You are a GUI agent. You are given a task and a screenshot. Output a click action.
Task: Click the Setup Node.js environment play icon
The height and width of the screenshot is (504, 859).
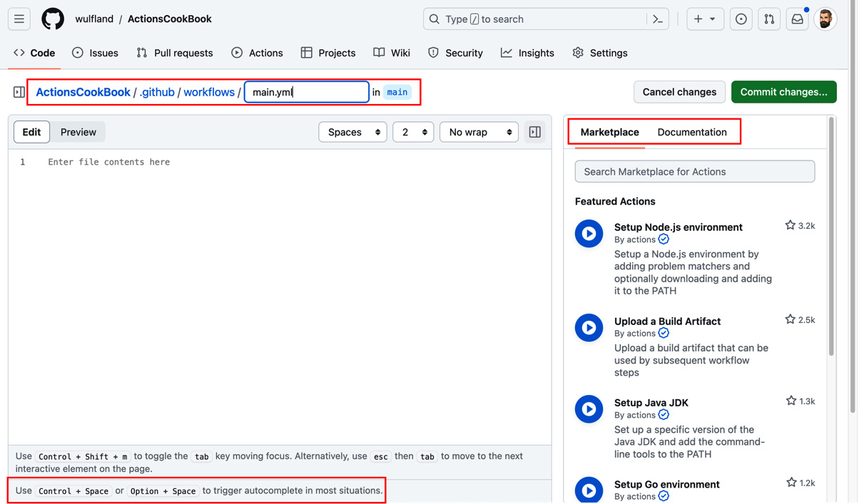tap(589, 233)
